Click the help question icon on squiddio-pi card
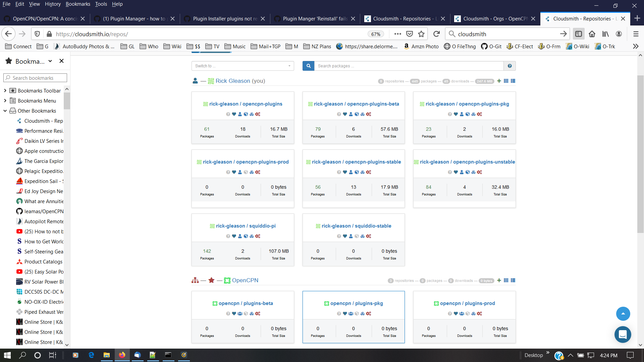Viewport: 644px width, 362px height. coord(228,236)
